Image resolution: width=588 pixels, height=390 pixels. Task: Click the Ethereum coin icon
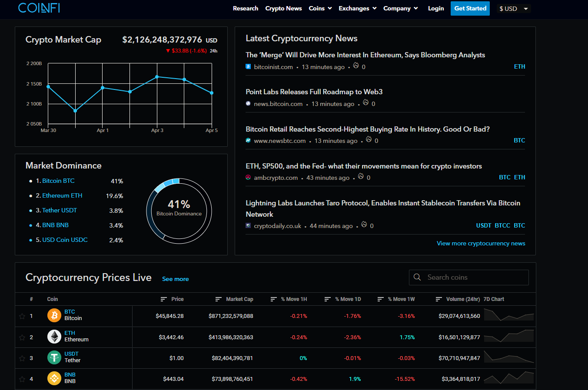pyautogui.click(x=54, y=337)
